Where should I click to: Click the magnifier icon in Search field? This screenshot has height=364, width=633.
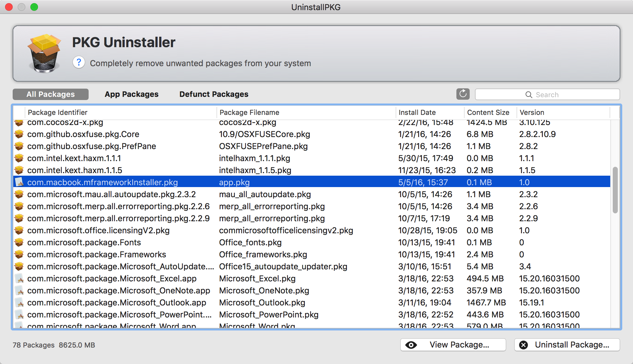point(529,95)
